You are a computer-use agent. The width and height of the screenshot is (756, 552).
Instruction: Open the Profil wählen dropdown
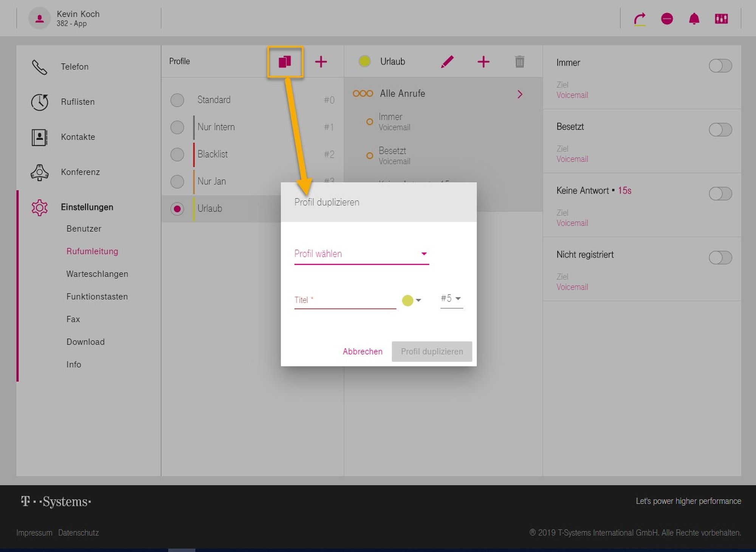click(361, 254)
